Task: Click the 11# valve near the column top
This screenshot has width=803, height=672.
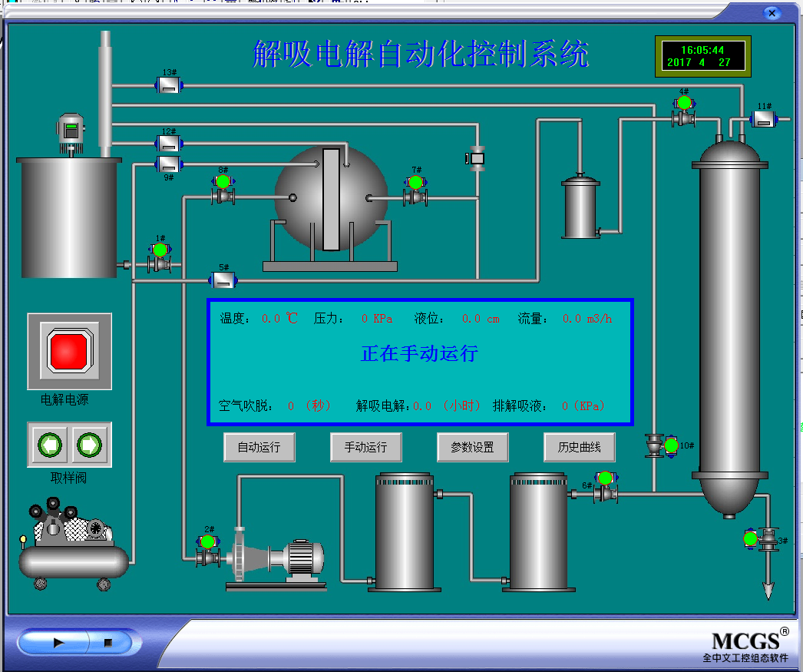Action: (764, 119)
